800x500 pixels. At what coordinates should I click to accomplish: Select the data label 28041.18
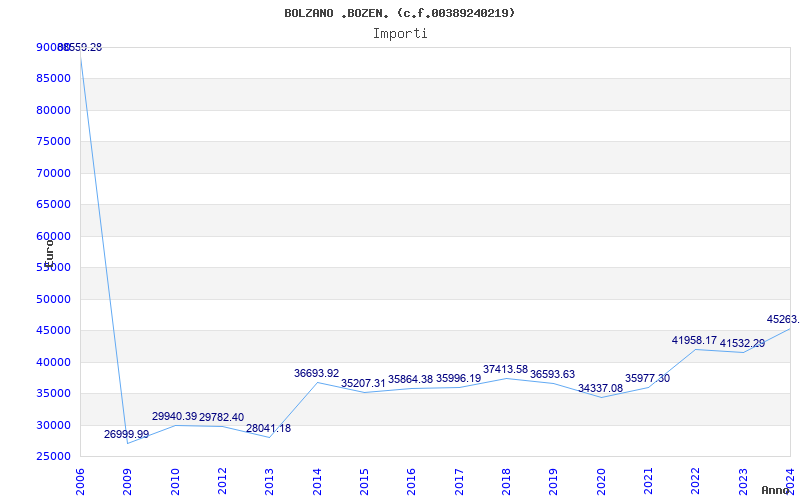click(x=268, y=429)
